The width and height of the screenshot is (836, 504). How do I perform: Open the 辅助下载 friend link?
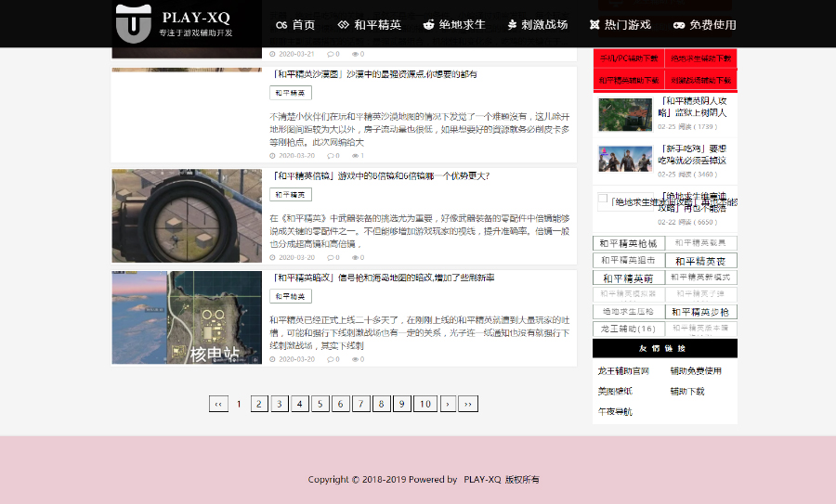pyautogui.click(x=687, y=391)
